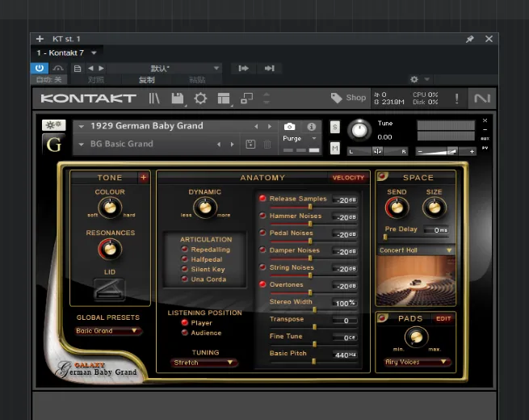Toggle the Release Samples red LED
The width and height of the screenshot is (529, 420).
[x=262, y=199]
